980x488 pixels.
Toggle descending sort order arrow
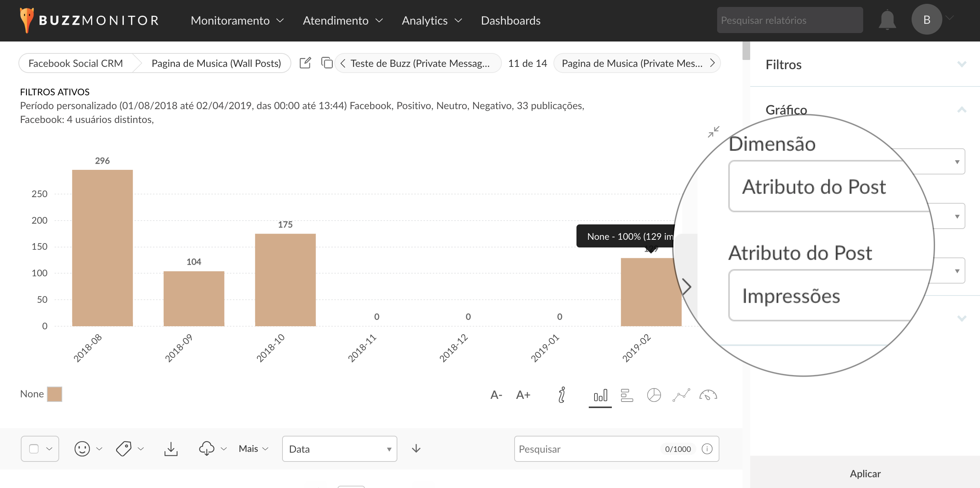416,449
